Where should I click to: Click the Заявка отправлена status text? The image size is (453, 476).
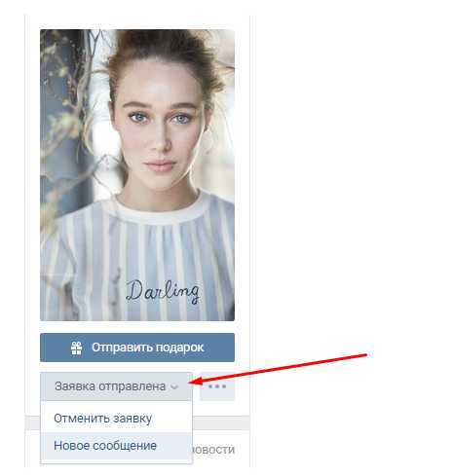point(110,386)
